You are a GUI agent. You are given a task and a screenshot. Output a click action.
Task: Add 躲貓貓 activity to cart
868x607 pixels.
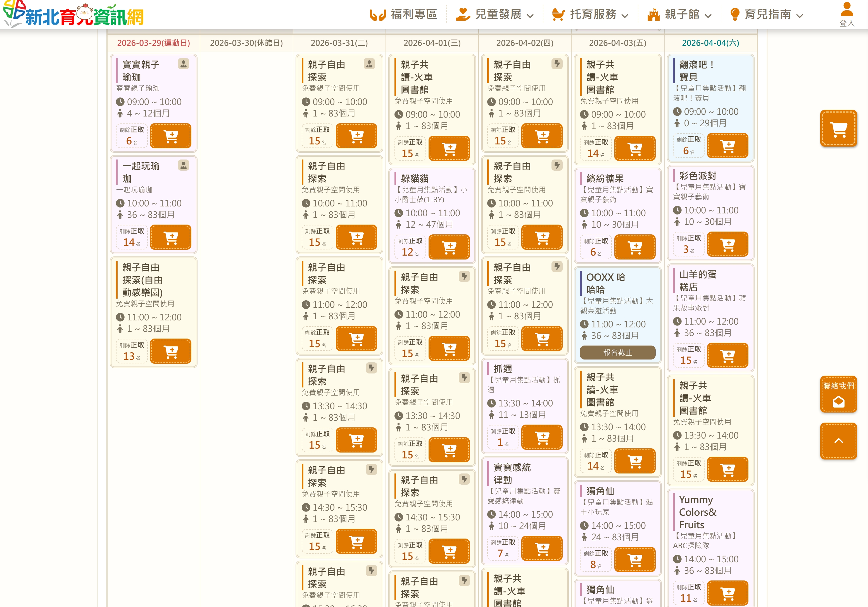[x=449, y=247]
